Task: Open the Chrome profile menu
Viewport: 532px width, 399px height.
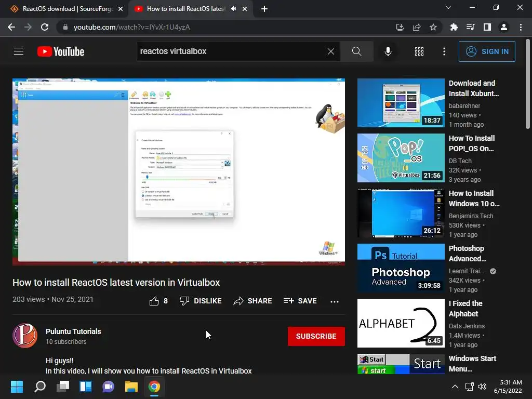Action: click(504, 27)
